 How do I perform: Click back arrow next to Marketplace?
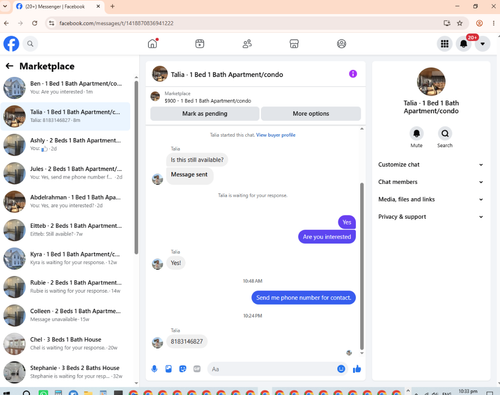pyautogui.click(x=9, y=66)
